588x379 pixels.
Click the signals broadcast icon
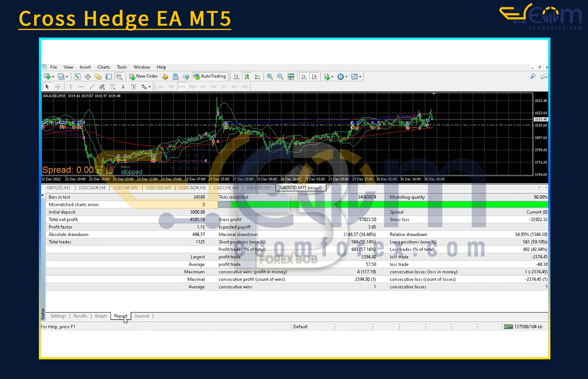(x=186, y=76)
